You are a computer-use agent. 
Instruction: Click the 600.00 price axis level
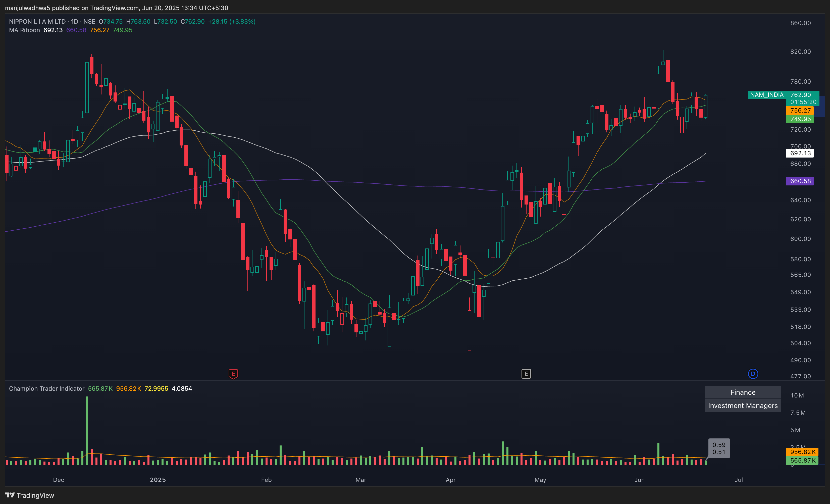[x=800, y=239]
